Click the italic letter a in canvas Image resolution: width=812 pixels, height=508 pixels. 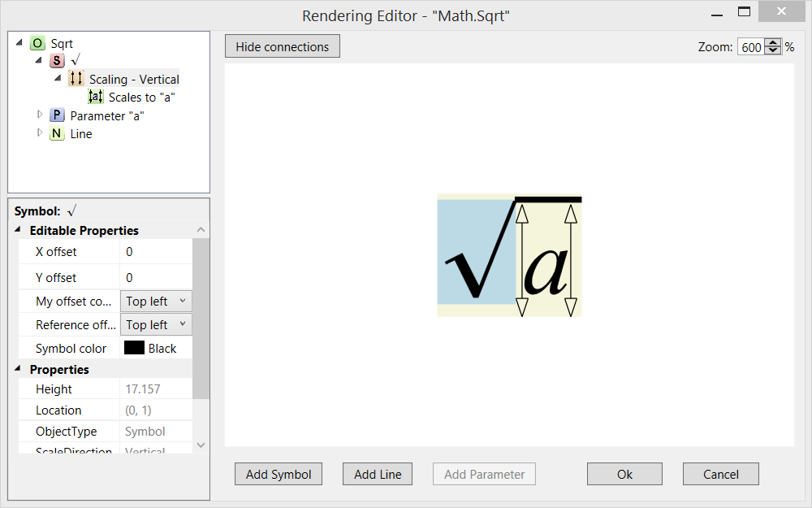coord(546,272)
